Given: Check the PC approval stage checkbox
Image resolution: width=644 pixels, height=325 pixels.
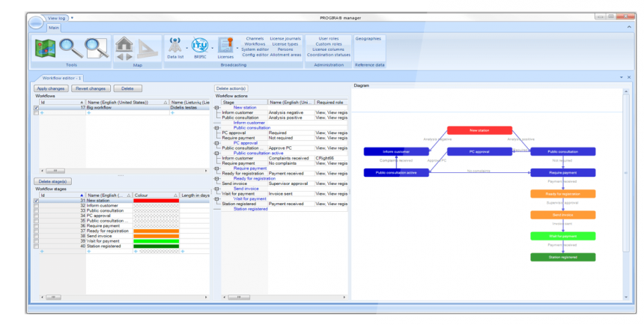Looking at the screenshot, I should coord(37,216).
